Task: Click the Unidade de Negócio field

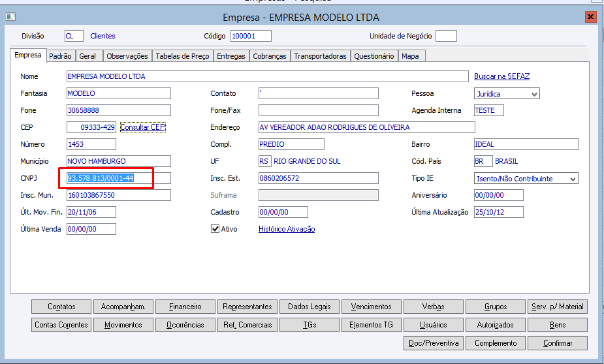Action: (446, 36)
